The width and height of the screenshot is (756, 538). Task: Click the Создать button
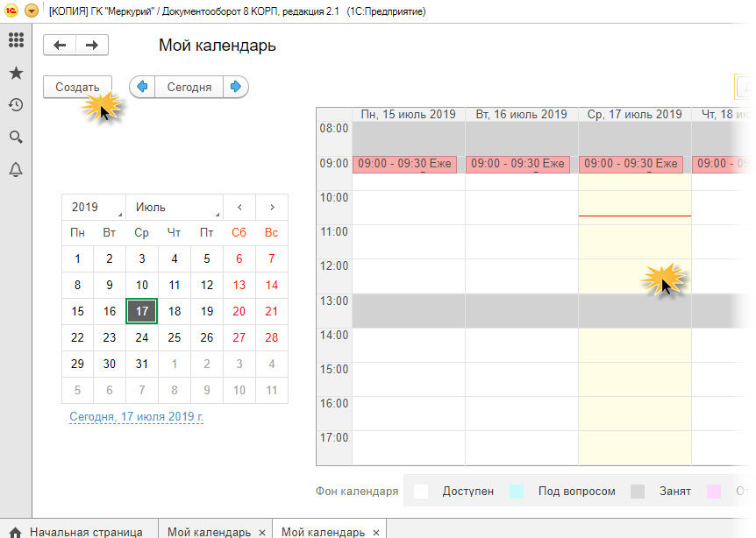click(77, 87)
